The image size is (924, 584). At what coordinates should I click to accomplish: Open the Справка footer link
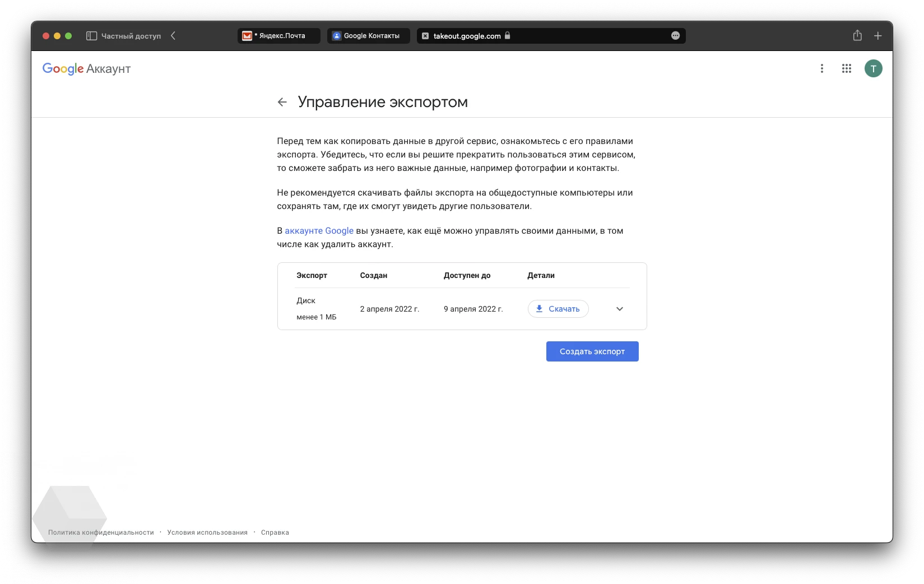click(x=275, y=532)
